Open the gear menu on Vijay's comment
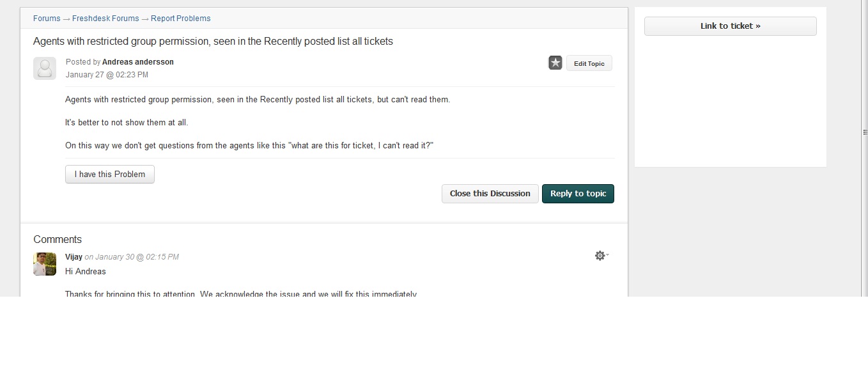The image size is (868, 367). (601, 256)
